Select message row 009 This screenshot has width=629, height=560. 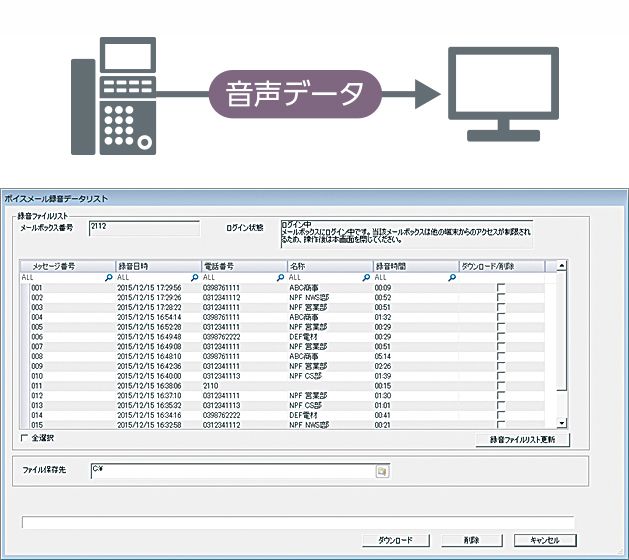tap(282, 366)
